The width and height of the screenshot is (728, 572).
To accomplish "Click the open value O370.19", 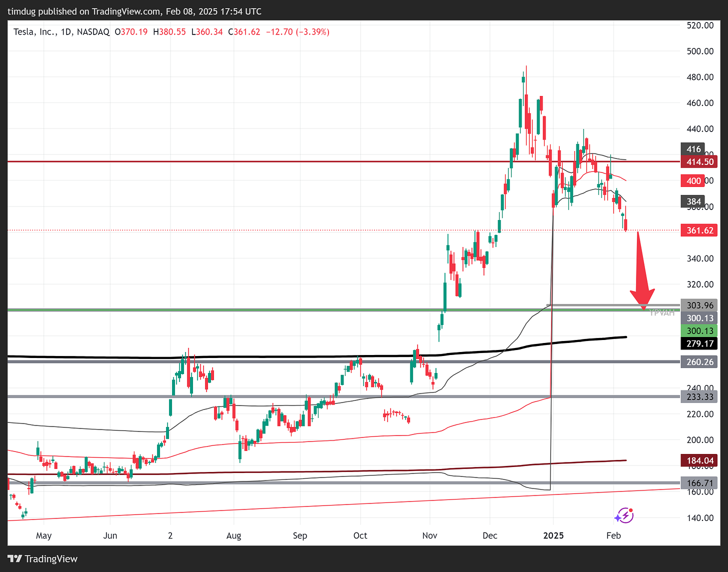I will tap(131, 32).
